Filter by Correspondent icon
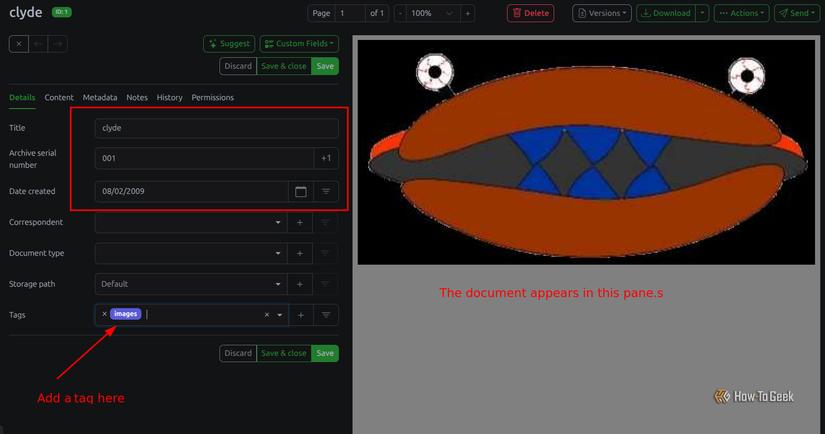The image size is (825, 434). [325, 223]
